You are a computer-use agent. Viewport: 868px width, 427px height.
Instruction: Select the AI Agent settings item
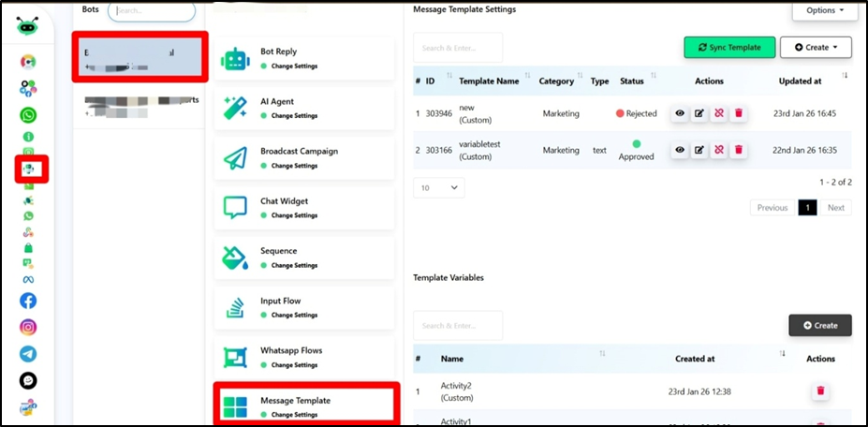[x=303, y=108]
